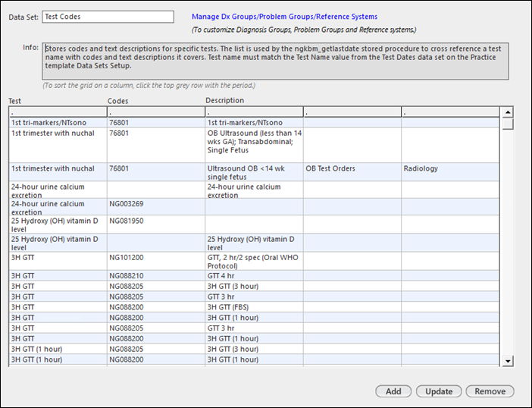Select the 1st tri-markers/NTsono description cell
Screen dimensions: 532x408
tap(254, 123)
